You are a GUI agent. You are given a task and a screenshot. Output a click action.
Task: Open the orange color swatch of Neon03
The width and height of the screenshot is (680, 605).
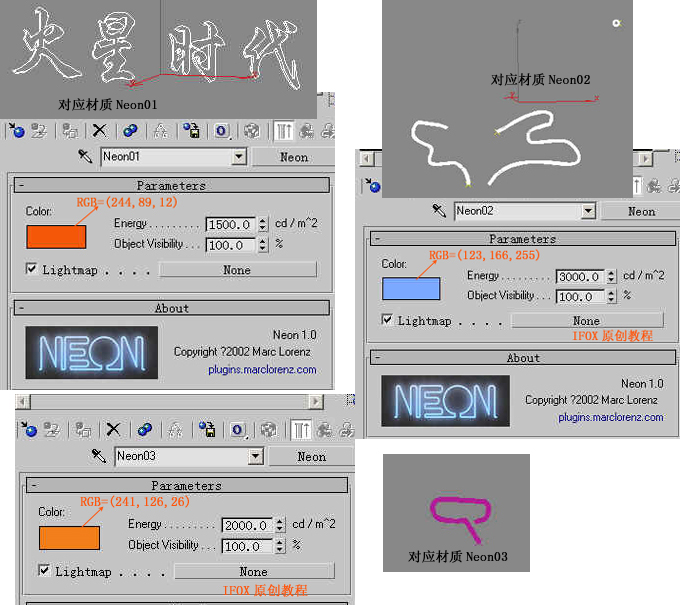point(69,538)
